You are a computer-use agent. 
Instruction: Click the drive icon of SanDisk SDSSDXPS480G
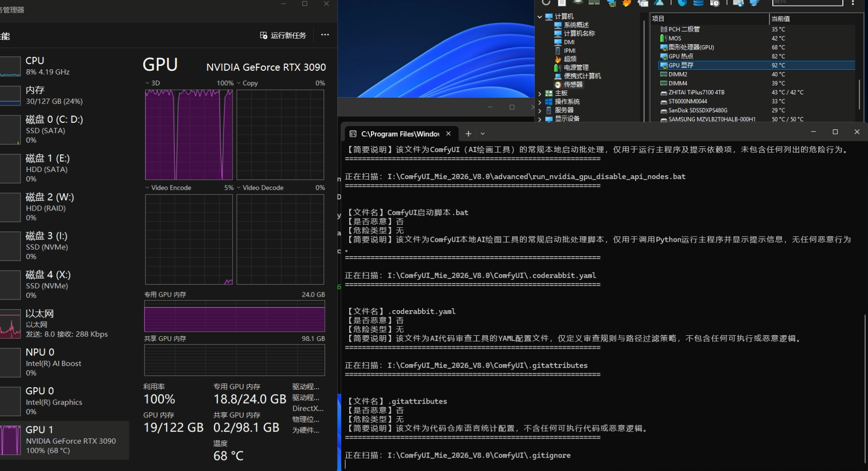tap(664, 111)
